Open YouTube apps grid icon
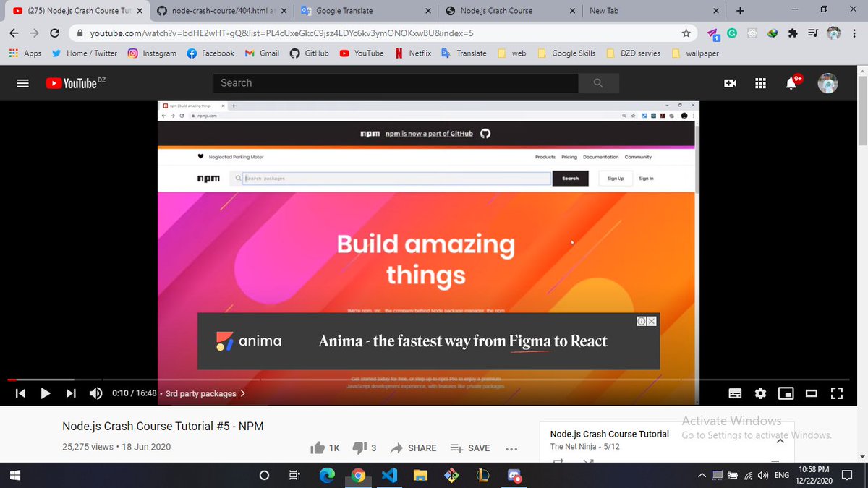Viewport: 868px width, 488px height. (x=760, y=83)
